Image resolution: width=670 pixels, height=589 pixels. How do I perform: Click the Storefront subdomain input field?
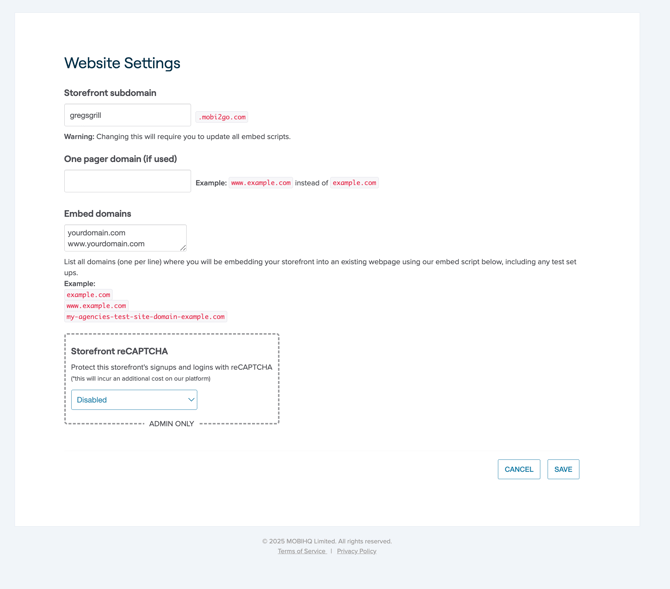(x=127, y=115)
